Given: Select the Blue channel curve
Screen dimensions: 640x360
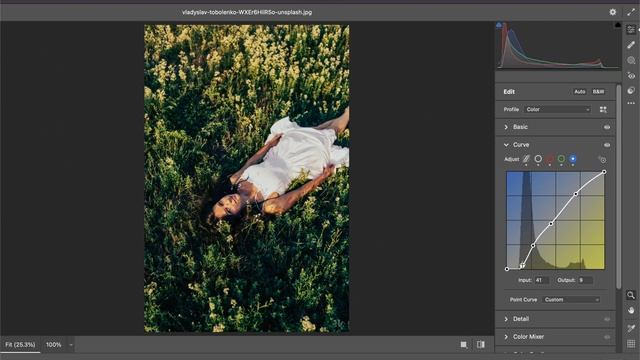Looking at the screenshot, I should click(x=573, y=159).
